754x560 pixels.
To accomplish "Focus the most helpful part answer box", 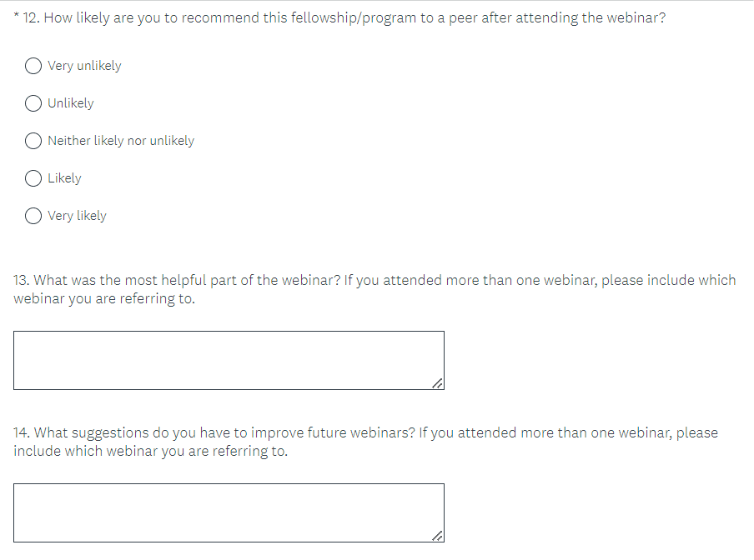I will click(x=228, y=360).
